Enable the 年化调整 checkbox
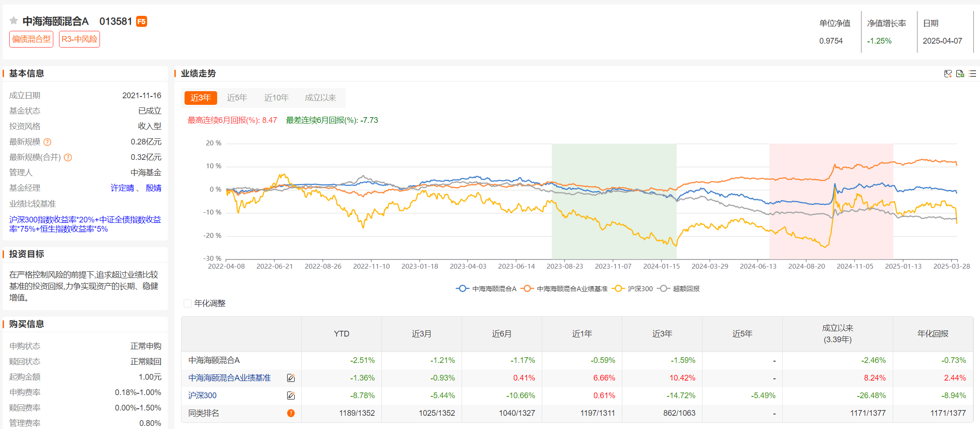Screen dimensions: 980x429 click(188, 303)
